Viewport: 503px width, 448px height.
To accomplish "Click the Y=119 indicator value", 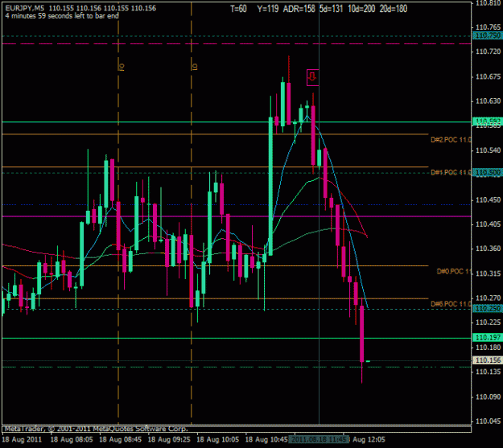I will point(267,9).
